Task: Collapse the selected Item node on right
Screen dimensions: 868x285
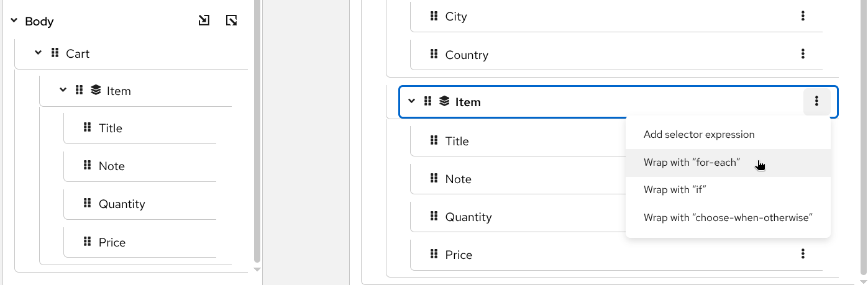Action: tap(411, 102)
